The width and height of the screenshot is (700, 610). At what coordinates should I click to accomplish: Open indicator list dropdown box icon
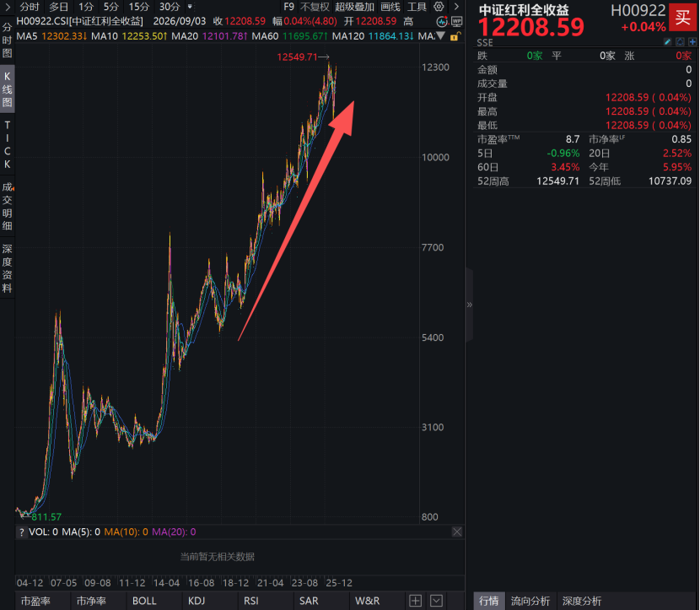(436, 601)
